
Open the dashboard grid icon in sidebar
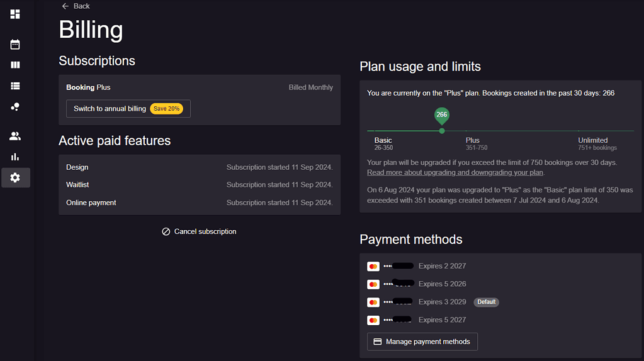pyautogui.click(x=15, y=14)
